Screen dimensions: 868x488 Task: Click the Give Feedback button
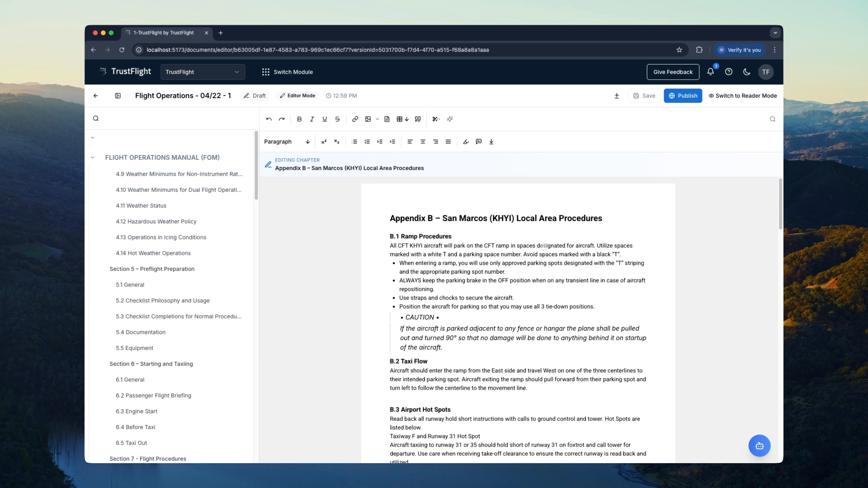(672, 72)
